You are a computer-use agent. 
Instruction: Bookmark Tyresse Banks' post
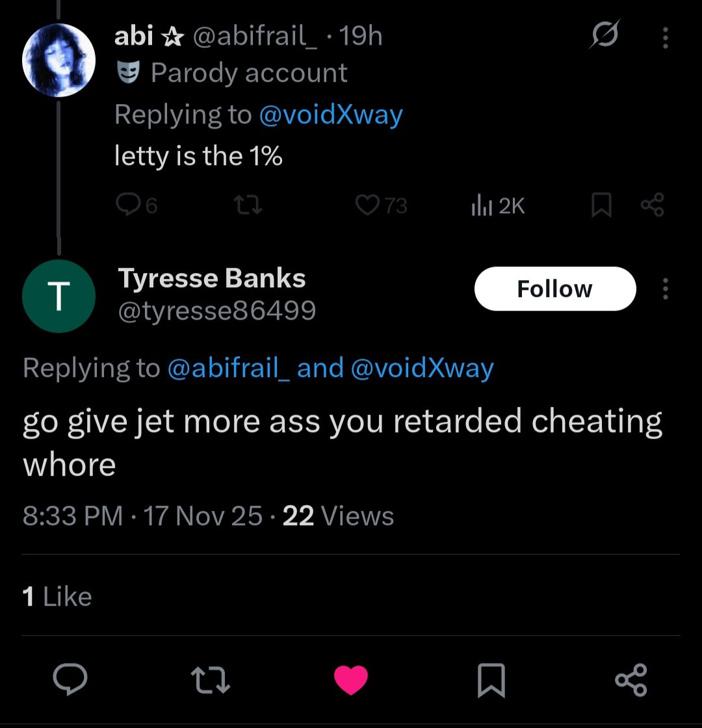coord(491,680)
